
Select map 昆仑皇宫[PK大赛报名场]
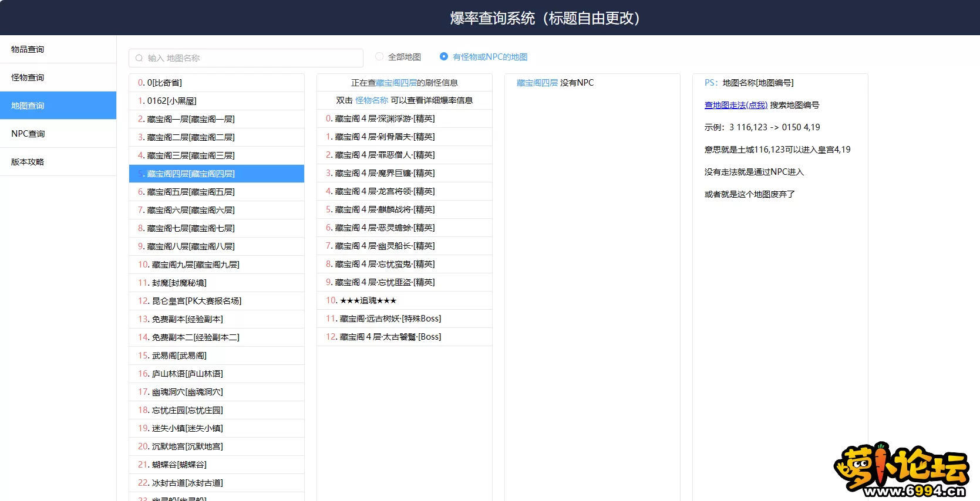coord(217,301)
